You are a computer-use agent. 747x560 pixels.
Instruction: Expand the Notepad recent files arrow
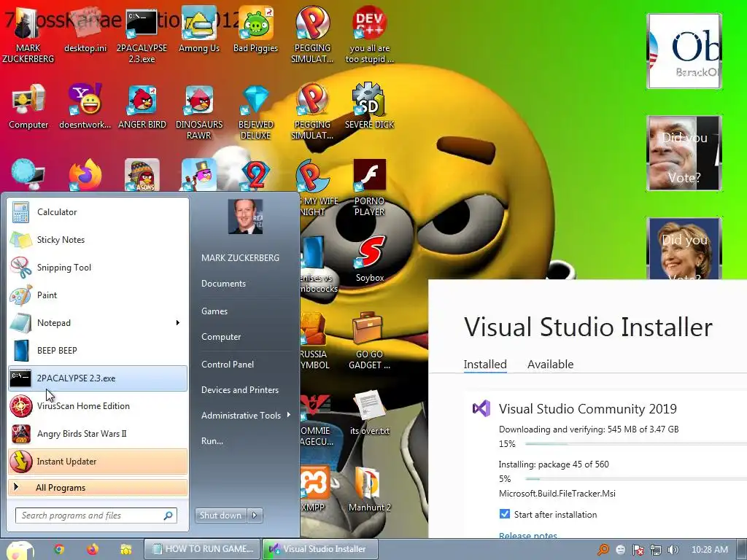178,323
